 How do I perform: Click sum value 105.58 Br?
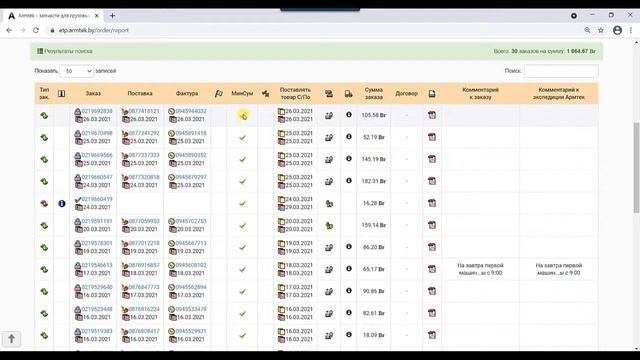pos(373,115)
